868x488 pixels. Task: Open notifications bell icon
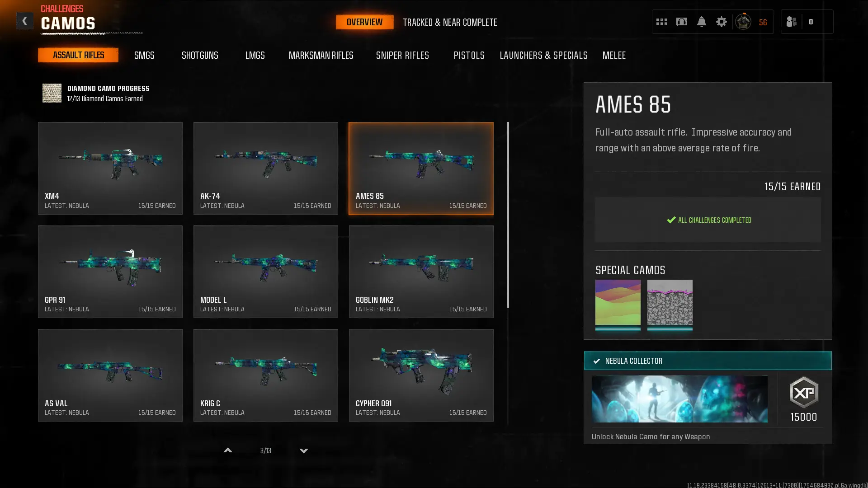coord(701,22)
